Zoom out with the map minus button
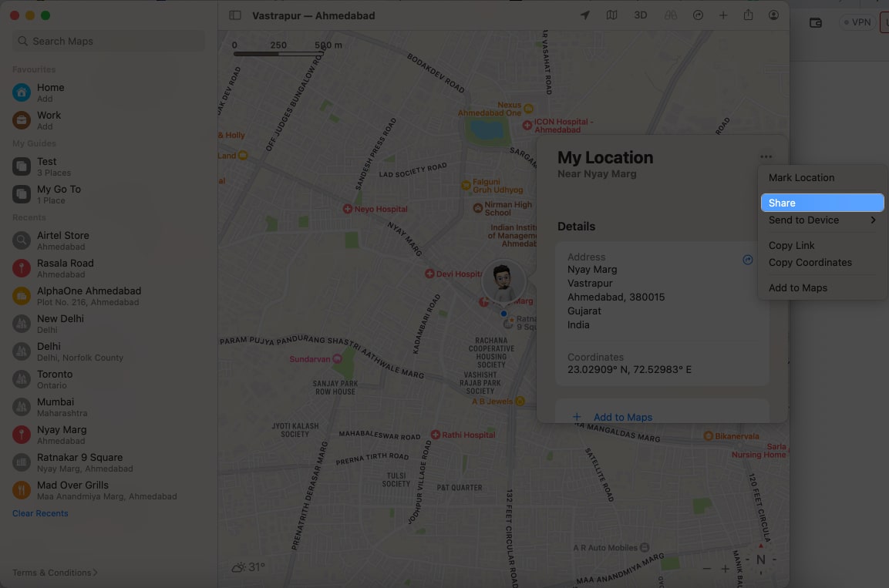This screenshot has height=588, width=889. (706, 568)
